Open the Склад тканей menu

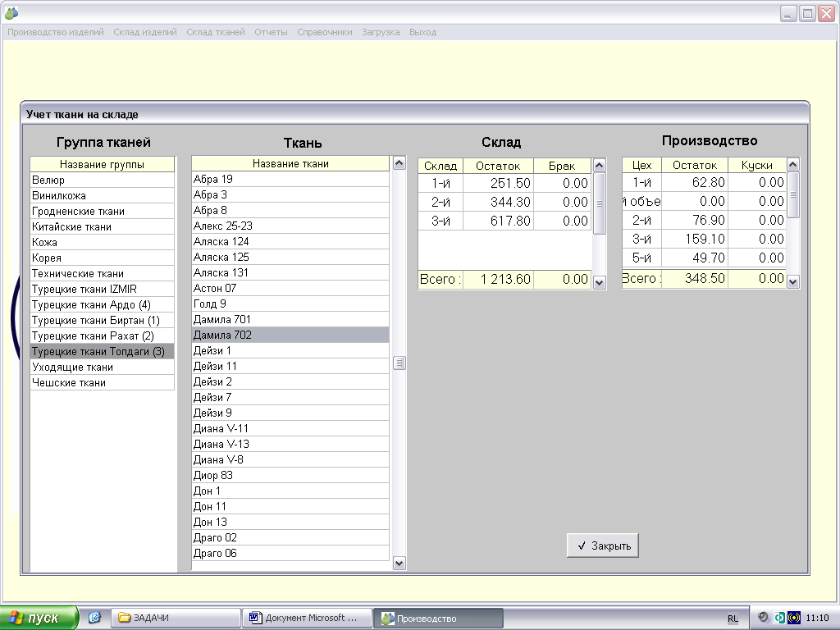(216, 32)
